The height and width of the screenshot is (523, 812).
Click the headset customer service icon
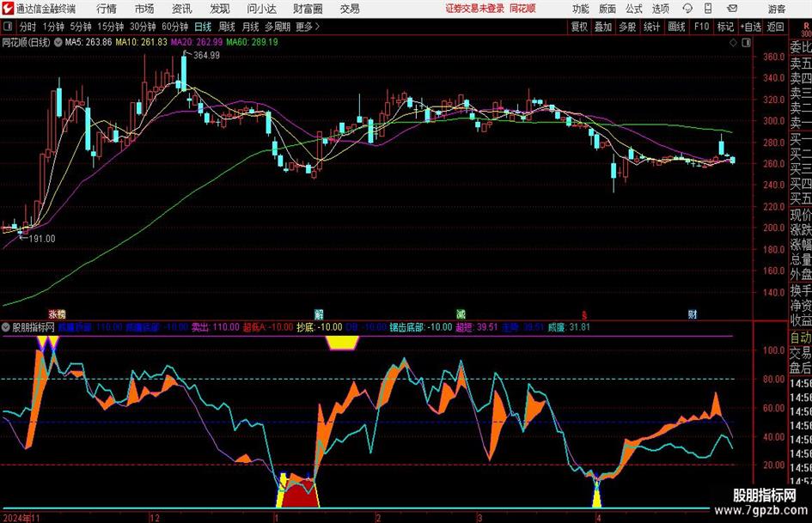coord(687,9)
